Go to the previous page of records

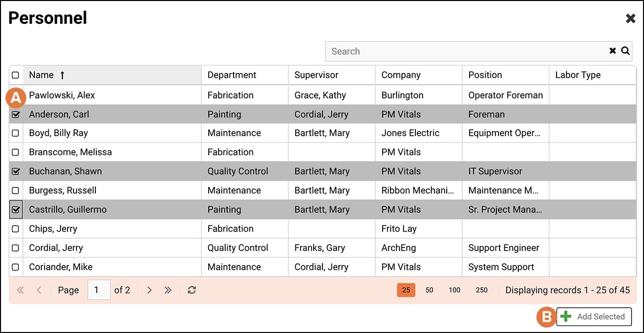click(x=39, y=290)
